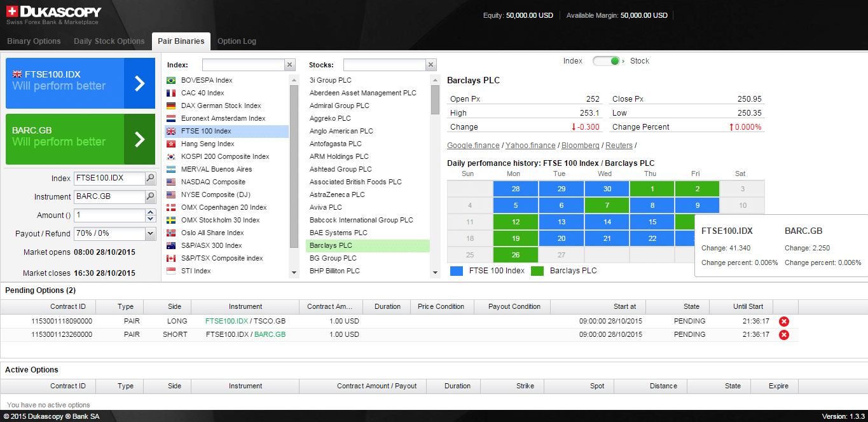This screenshot has width=868, height=422.
Task: Clear the Index filter with its X icon
Action: (290, 65)
